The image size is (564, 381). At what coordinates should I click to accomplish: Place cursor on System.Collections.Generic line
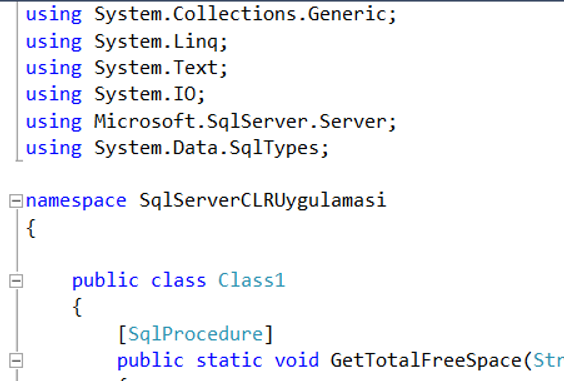point(211,15)
